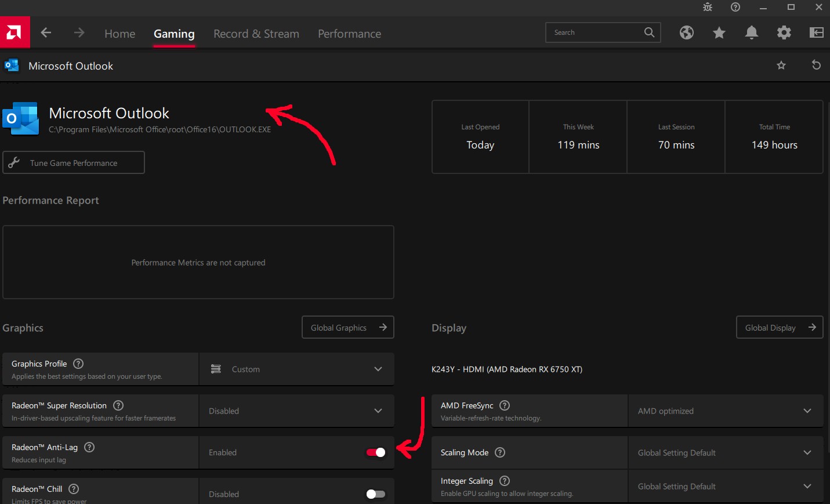830x504 pixels.
Task: Click the K243Y HDMI display label
Action: click(x=507, y=369)
